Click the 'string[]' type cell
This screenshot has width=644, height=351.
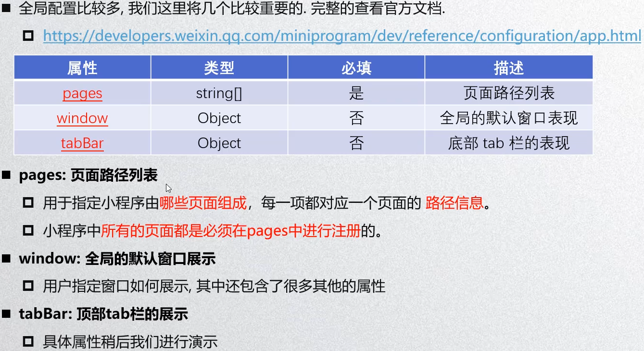(x=219, y=92)
